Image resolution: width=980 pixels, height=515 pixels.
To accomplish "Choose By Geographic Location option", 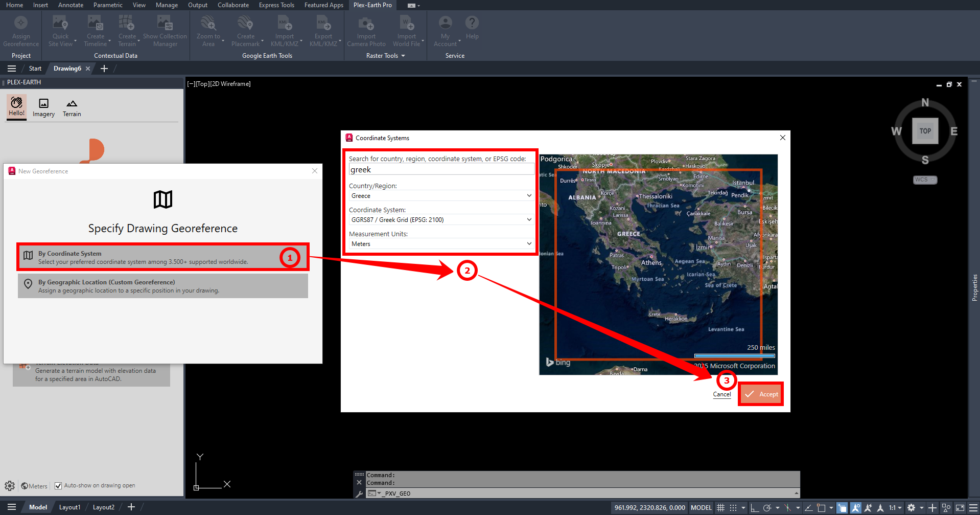I will [163, 286].
